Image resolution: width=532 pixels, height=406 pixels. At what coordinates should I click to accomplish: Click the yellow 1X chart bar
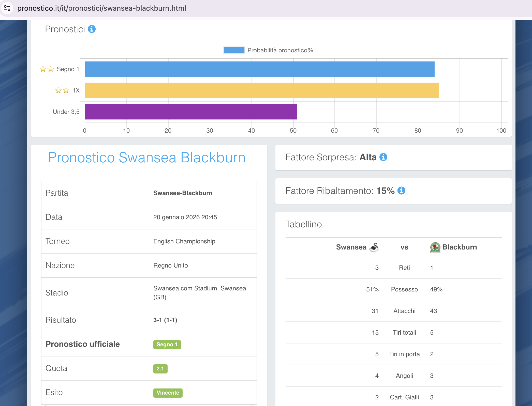pos(261,90)
